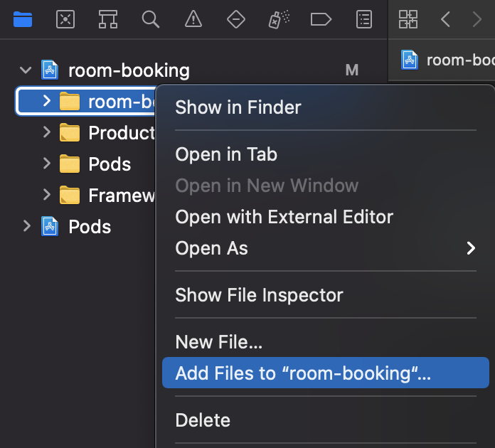
Task: Go back with the editor left arrow
Action: [445, 19]
